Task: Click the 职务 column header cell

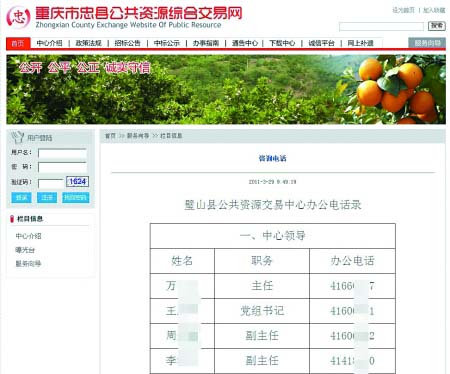Action: (x=262, y=261)
